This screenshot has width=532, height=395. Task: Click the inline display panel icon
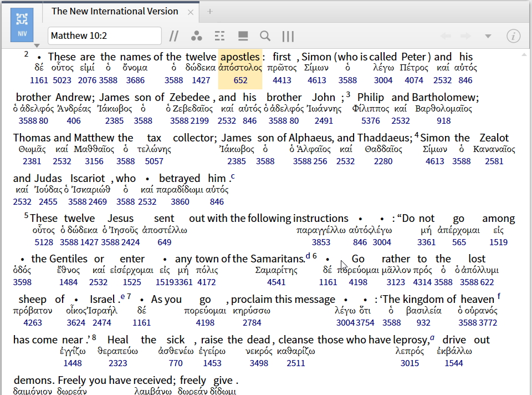(x=243, y=36)
